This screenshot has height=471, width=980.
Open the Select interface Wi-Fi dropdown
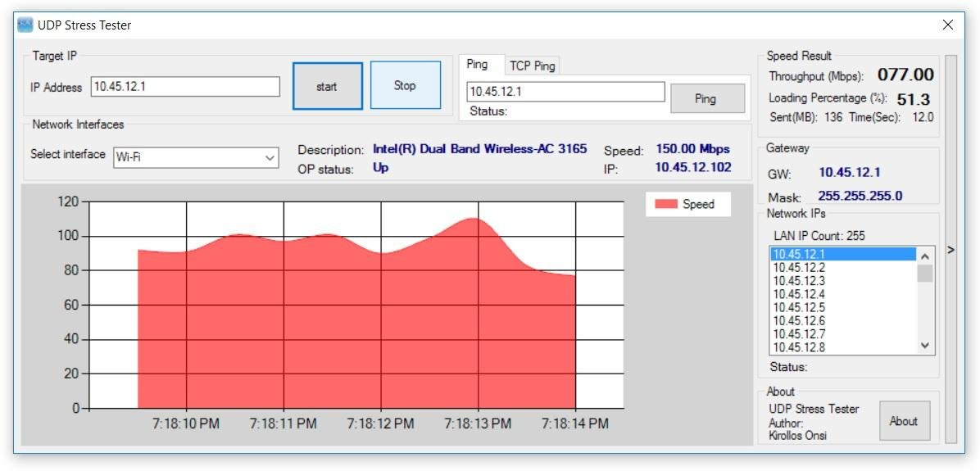pos(196,157)
